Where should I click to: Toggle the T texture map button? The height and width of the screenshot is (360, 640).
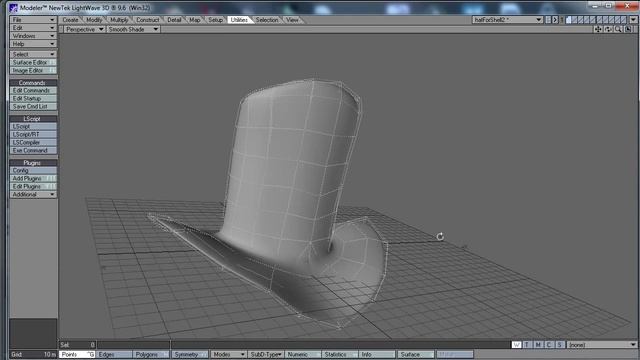(x=527, y=345)
